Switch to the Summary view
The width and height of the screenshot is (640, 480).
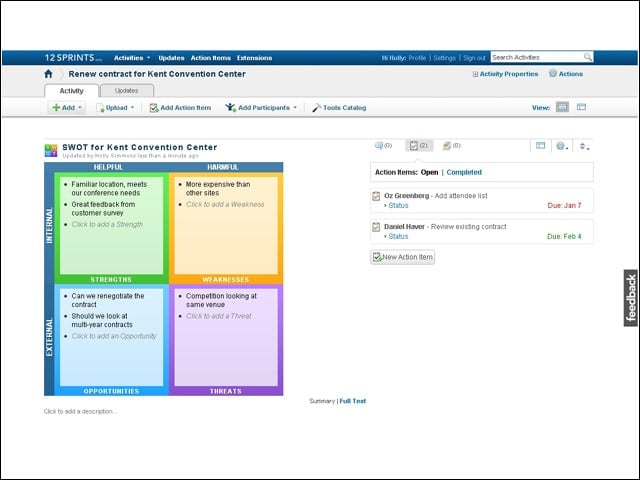tap(322, 401)
